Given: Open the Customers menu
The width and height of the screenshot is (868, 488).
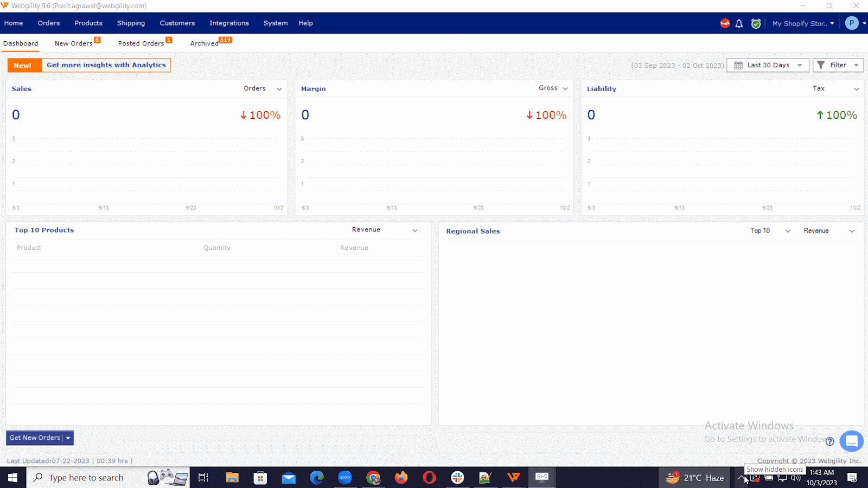Looking at the screenshot, I should (x=177, y=23).
